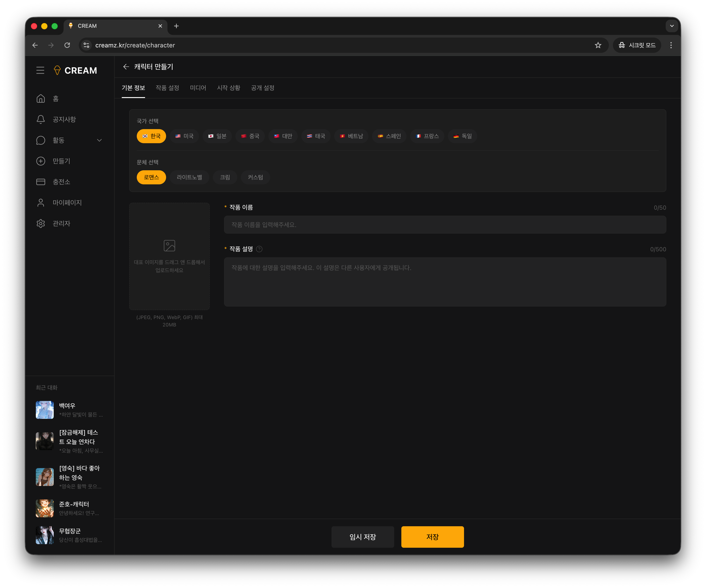Click the admin gear icon
Viewport: 706px width, 588px height.
click(41, 224)
